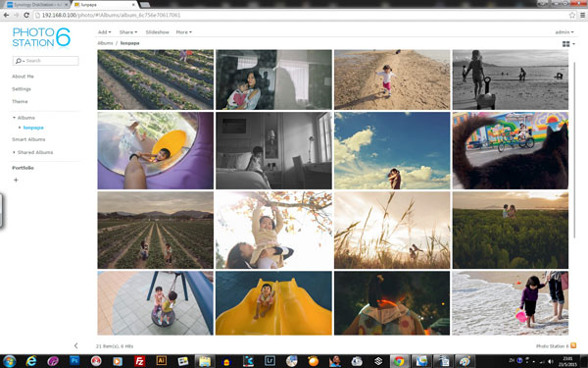Open the More menu
Screen dimensions: 588x368
pyautogui.click(x=184, y=32)
